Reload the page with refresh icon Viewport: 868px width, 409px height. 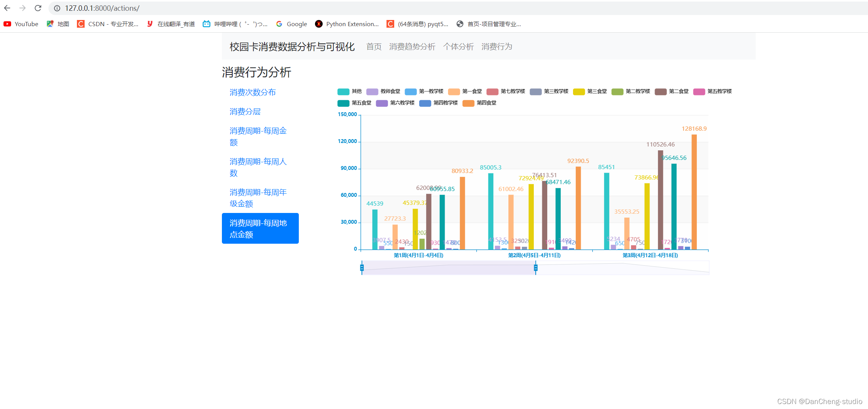coord(38,8)
